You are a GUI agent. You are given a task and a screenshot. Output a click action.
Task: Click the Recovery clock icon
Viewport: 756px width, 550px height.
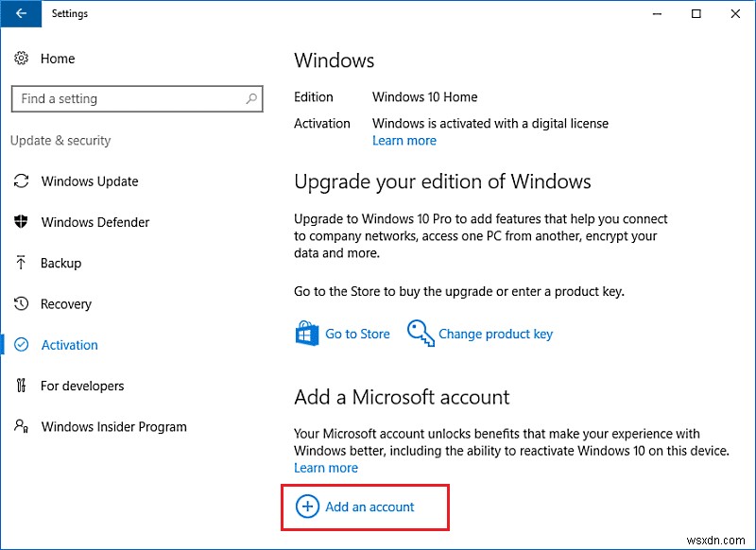click(x=21, y=303)
